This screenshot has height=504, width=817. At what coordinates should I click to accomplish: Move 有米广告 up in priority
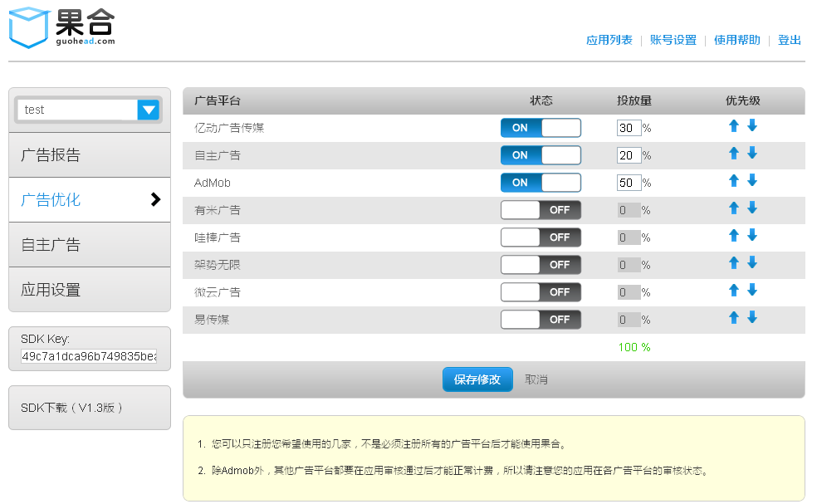(x=734, y=208)
